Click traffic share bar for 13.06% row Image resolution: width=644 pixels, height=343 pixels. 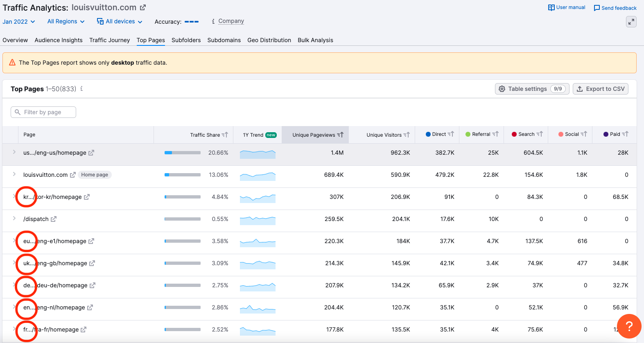click(x=183, y=175)
